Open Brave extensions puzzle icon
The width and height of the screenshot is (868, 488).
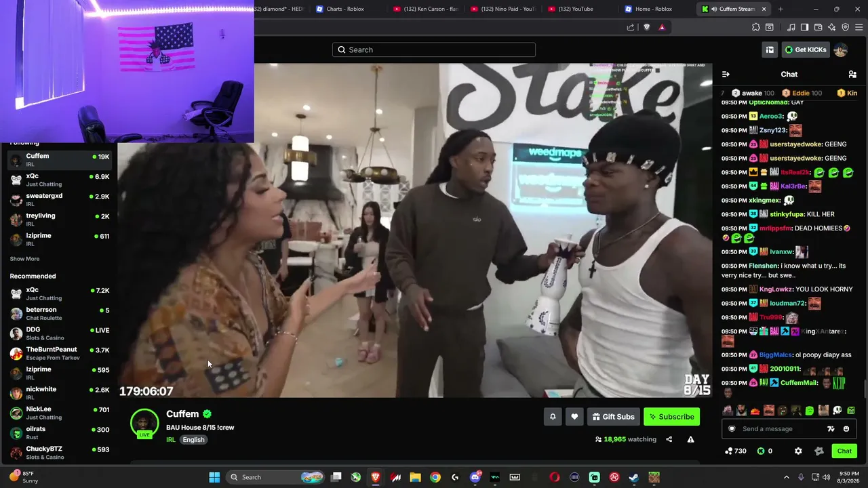(756, 27)
